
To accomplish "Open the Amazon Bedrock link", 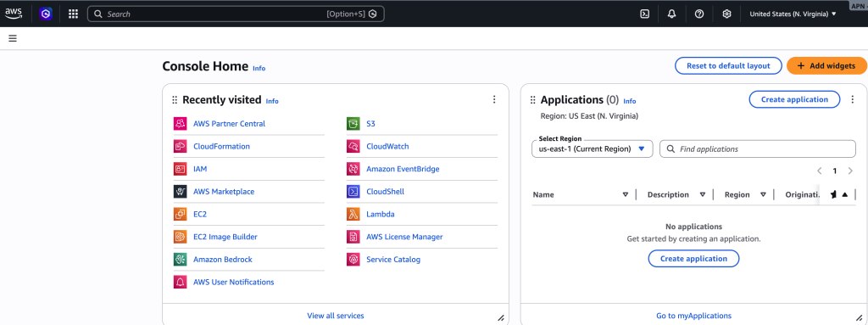I will (223, 259).
